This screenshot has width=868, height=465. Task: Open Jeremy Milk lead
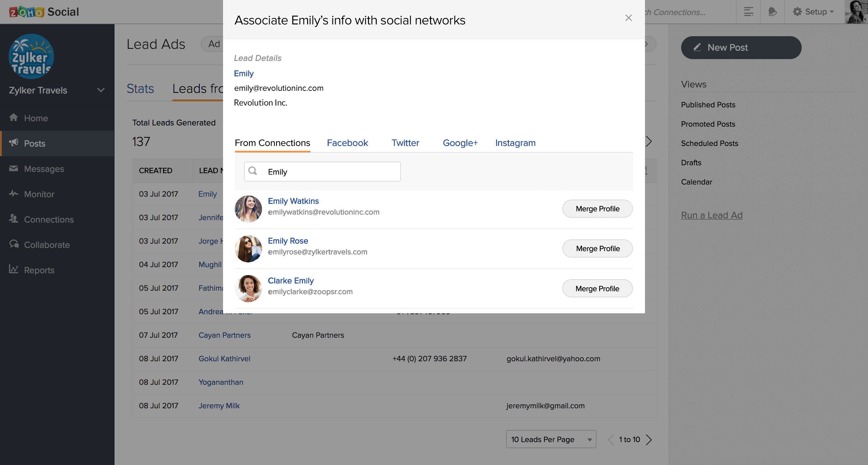tap(219, 406)
